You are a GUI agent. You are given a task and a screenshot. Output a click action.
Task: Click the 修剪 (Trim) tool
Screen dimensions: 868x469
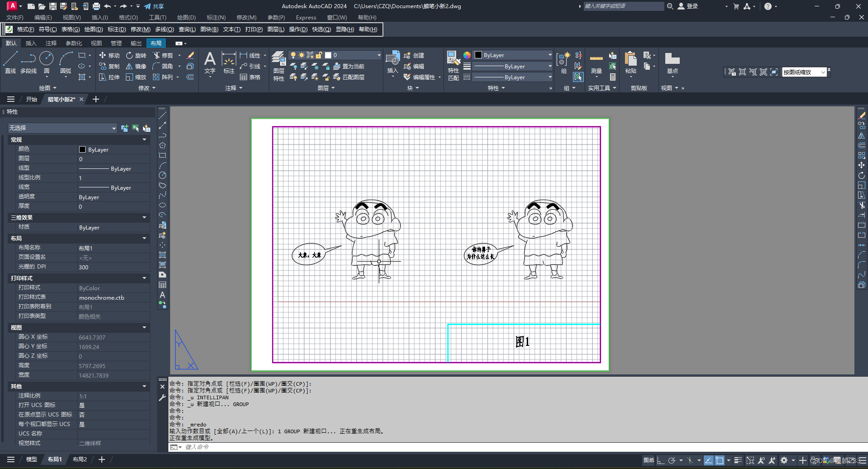(163, 55)
